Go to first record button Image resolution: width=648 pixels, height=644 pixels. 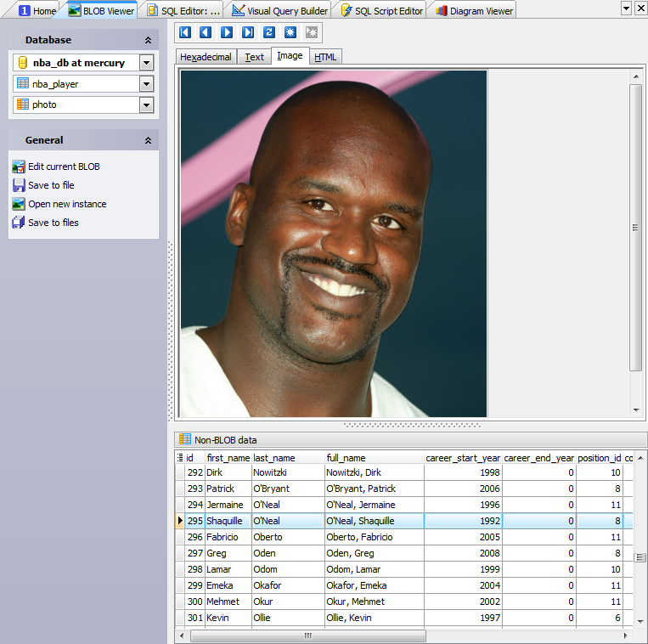(185, 32)
